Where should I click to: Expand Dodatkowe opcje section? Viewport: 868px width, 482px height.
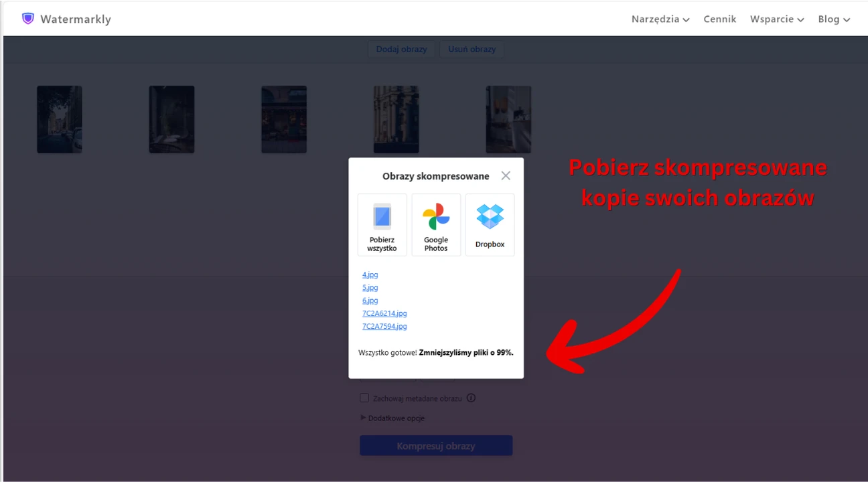pos(392,418)
